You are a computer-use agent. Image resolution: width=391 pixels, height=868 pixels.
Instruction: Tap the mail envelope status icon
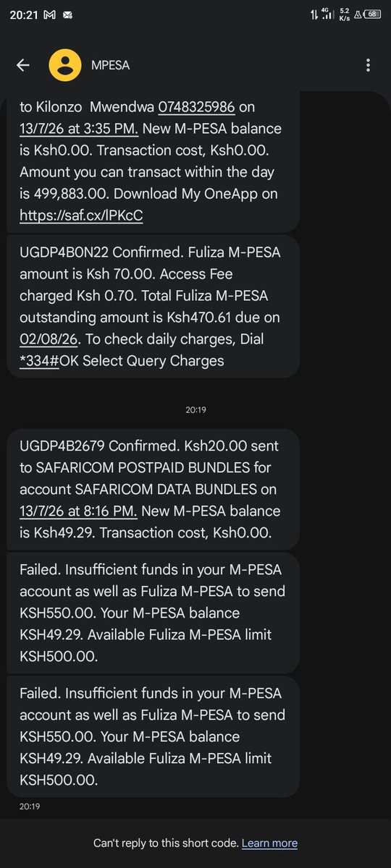click(67, 14)
